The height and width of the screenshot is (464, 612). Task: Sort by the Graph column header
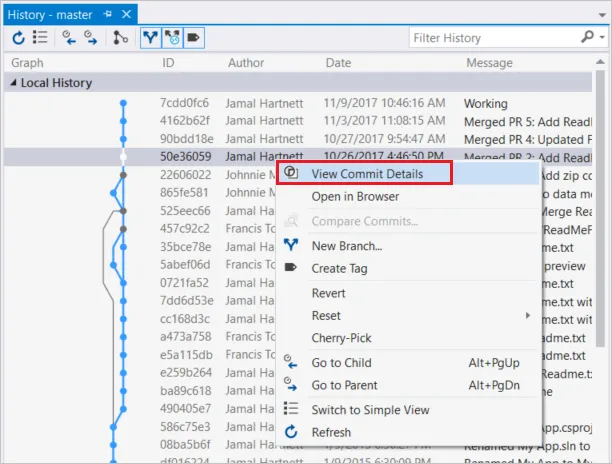click(x=27, y=63)
